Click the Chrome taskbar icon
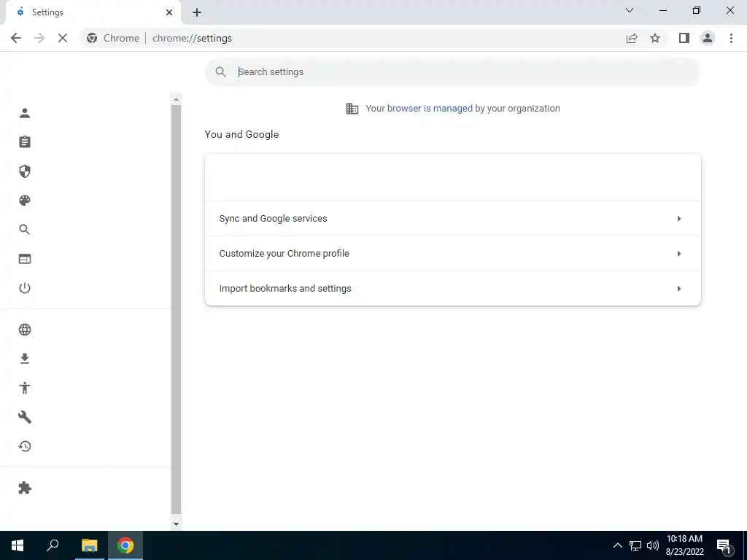The image size is (747, 560). [x=125, y=545]
